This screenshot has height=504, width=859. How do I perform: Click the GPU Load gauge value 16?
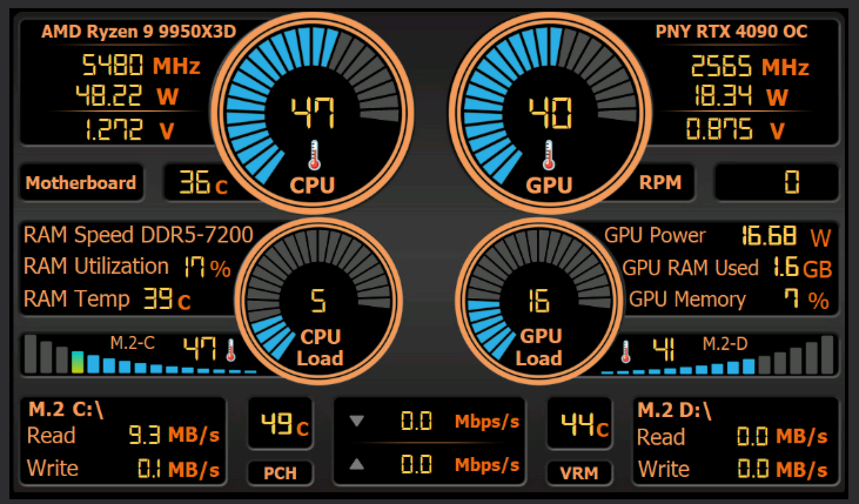(538, 301)
